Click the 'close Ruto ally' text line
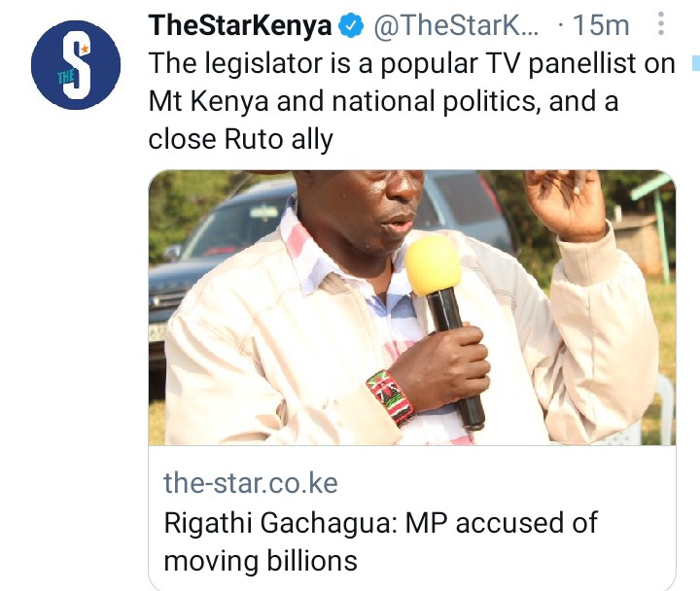700x591 pixels. tap(241, 139)
